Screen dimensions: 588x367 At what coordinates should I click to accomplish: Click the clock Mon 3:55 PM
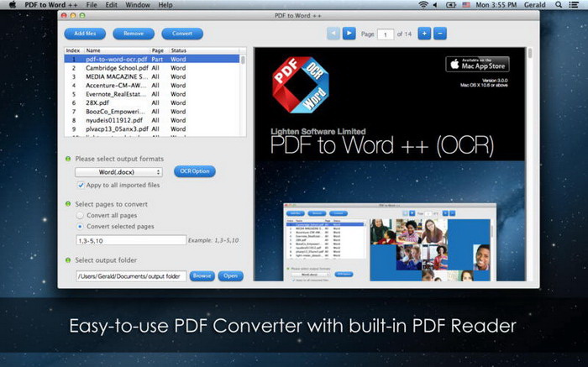coord(496,5)
